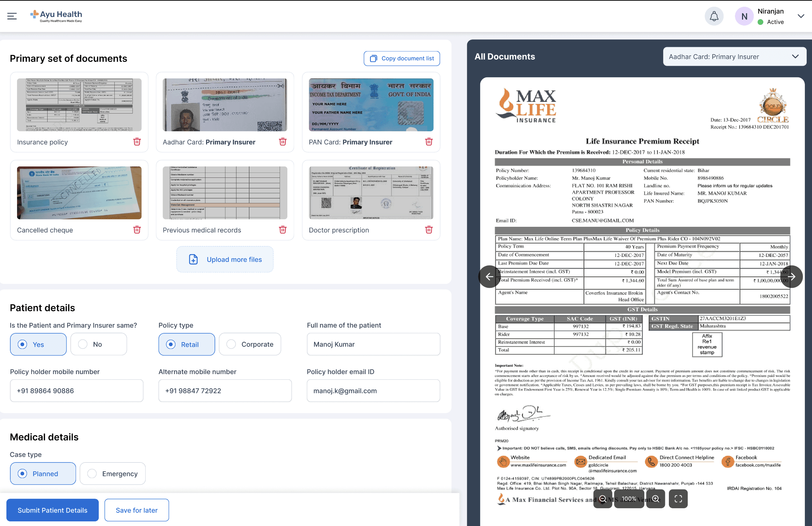The width and height of the screenshot is (812, 526).
Task: Open Aadhar Card document selector dropdown
Action: click(734, 57)
